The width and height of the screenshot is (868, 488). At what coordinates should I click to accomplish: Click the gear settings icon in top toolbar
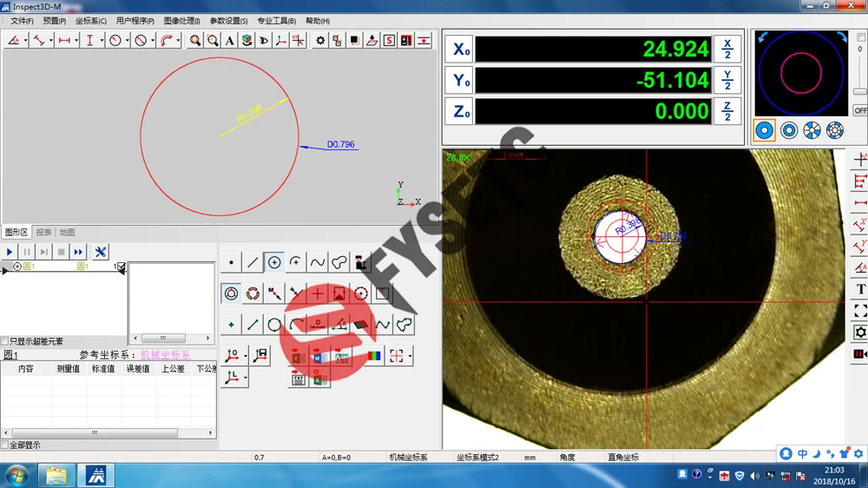point(320,41)
